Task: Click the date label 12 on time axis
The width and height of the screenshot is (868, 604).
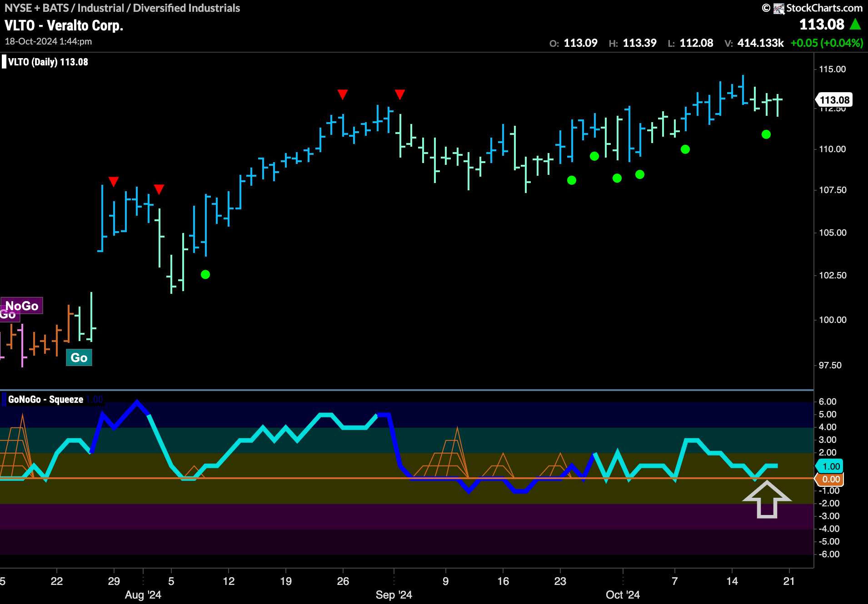Action: coord(229,581)
